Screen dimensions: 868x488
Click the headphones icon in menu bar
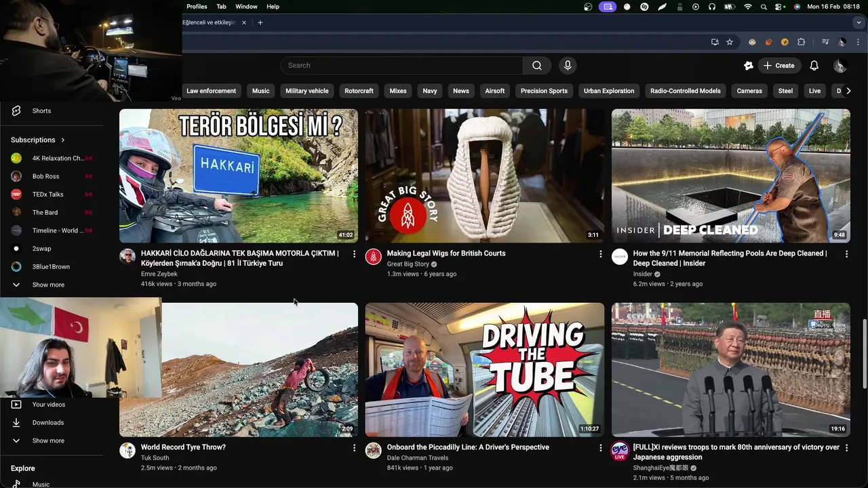(x=712, y=7)
